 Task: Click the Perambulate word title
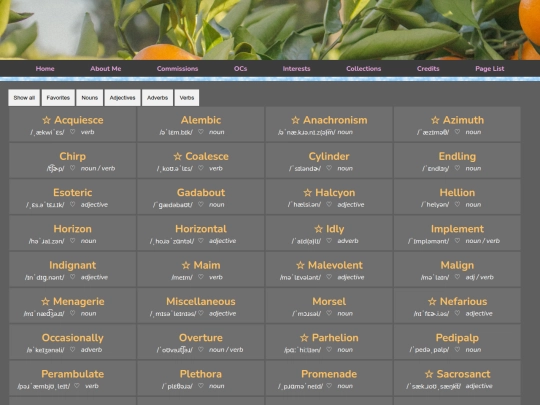pyautogui.click(x=72, y=374)
